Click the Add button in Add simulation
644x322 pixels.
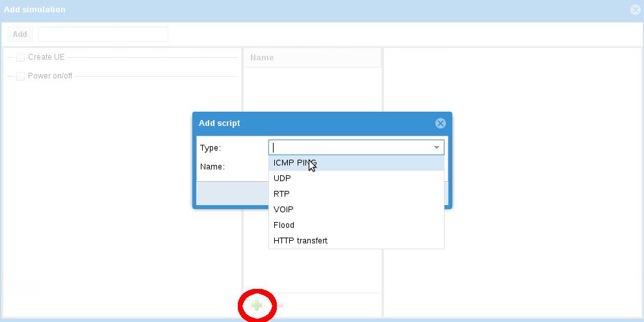tap(19, 34)
